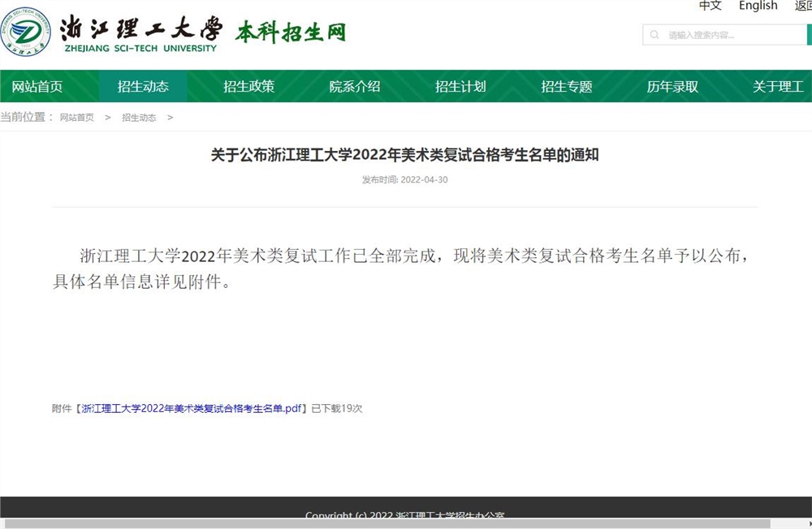
Task: Open the 网站首页 navigation item
Action: pos(37,87)
